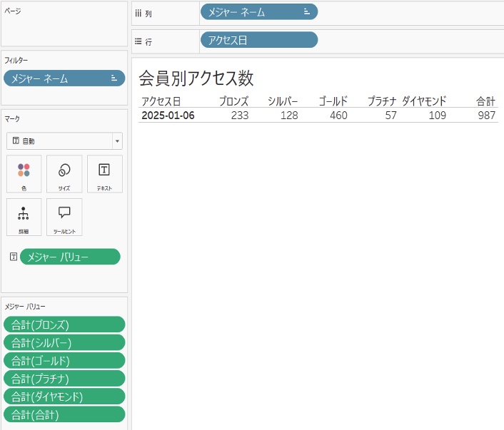Click the 合計(ゴールド) measure value pill

pyautogui.click(x=64, y=361)
